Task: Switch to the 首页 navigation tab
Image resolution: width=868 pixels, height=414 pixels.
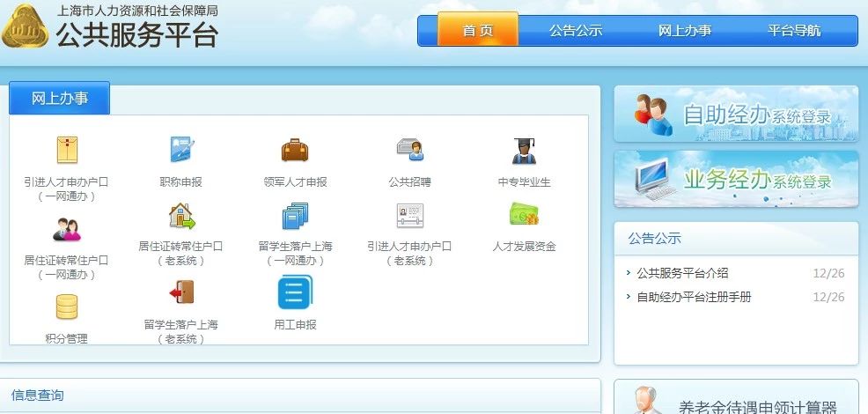Action: tap(478, 30)
